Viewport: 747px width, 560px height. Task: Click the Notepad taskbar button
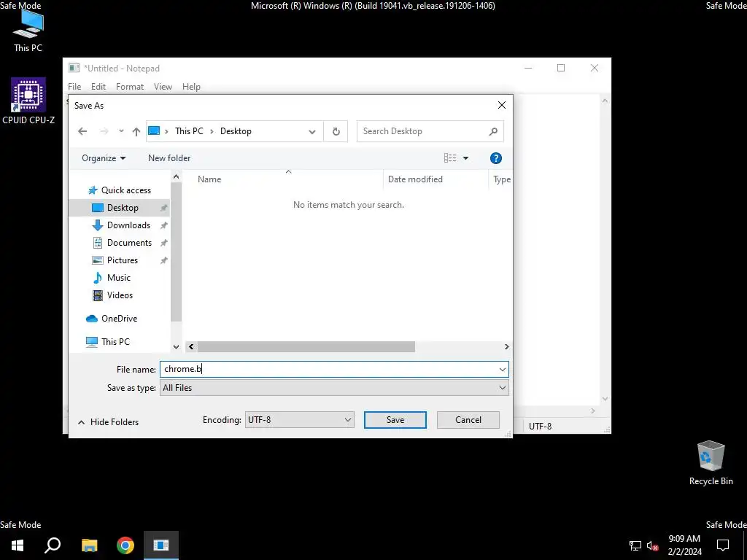pyautogui.click(x=161, y=545)
